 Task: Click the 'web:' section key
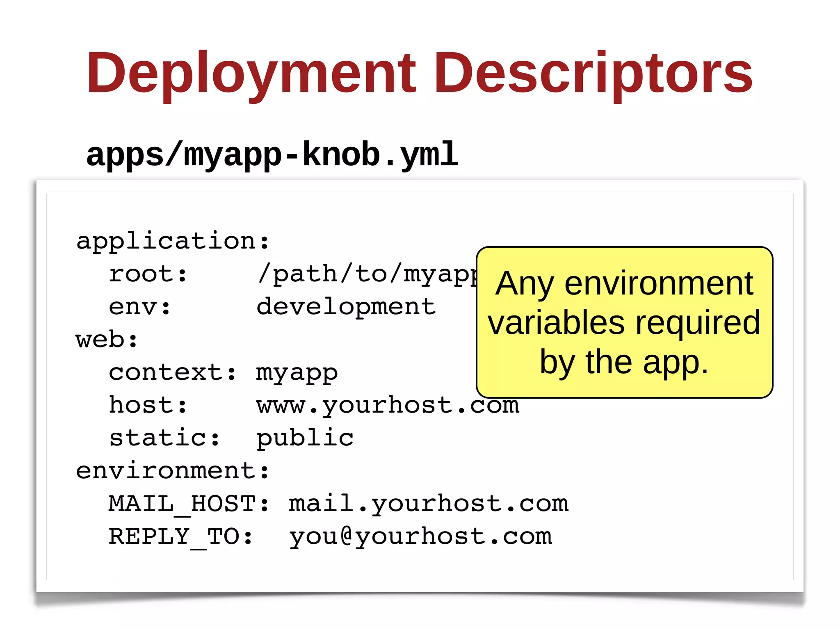click(107, 339)
